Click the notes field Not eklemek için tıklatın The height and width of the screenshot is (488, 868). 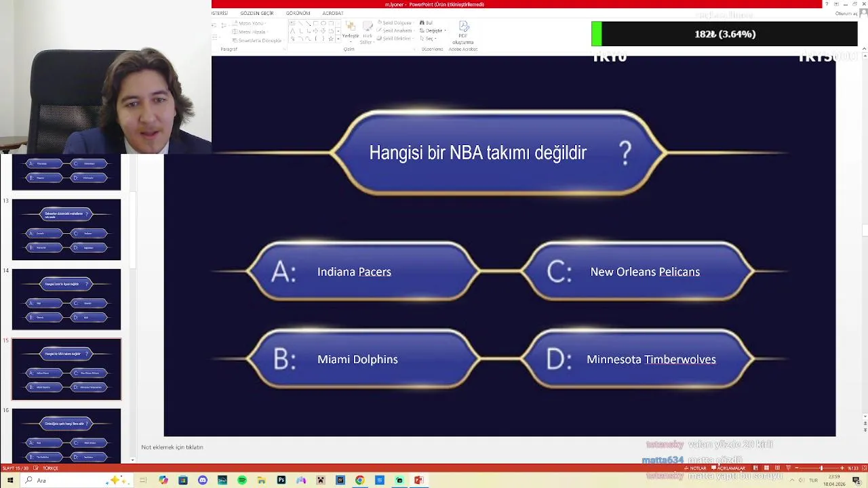click(172, 447)
